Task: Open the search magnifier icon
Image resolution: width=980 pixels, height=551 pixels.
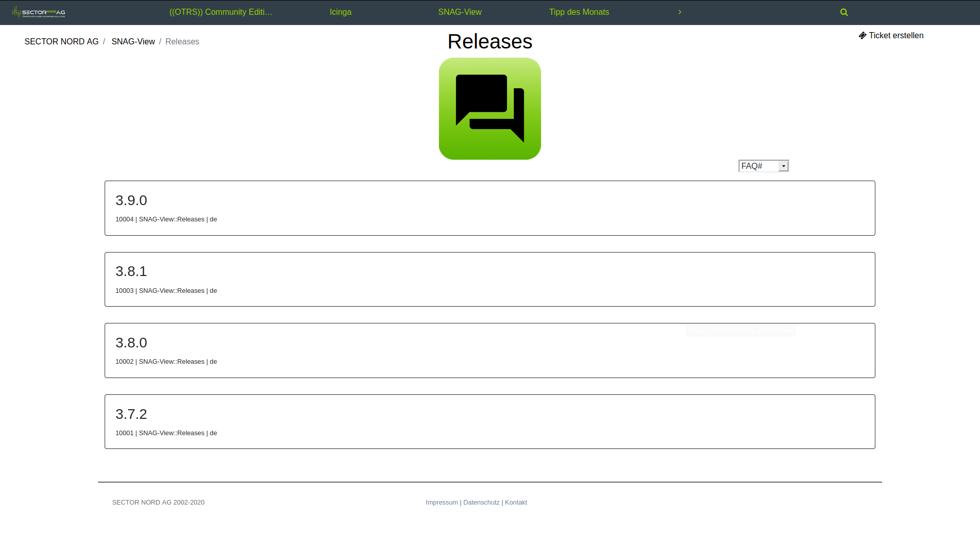Action: (844, 12)
